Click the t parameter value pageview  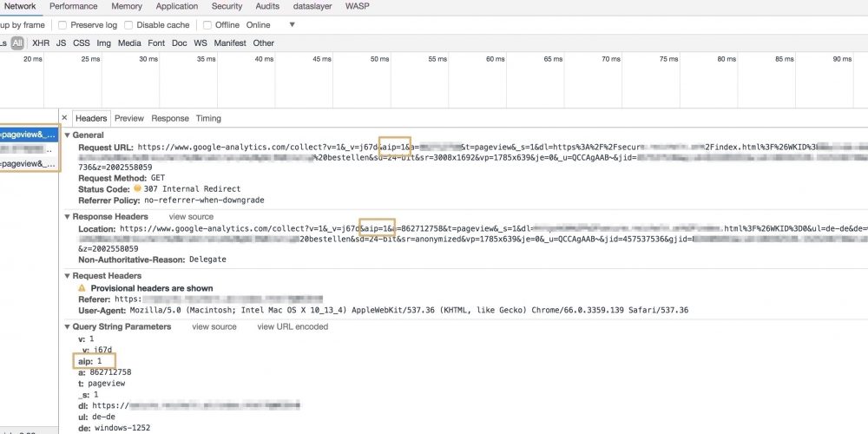(106, 383)
